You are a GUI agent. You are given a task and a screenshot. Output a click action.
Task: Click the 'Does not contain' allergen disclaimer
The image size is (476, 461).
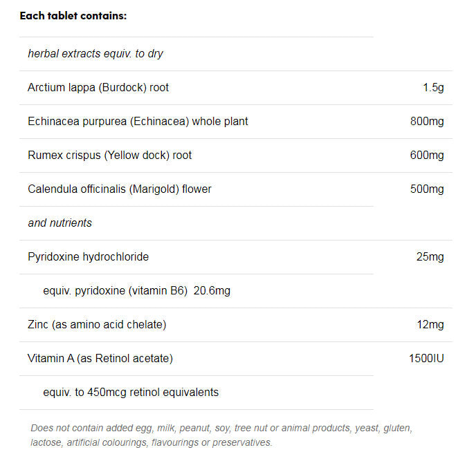click(x=221, y=435)
